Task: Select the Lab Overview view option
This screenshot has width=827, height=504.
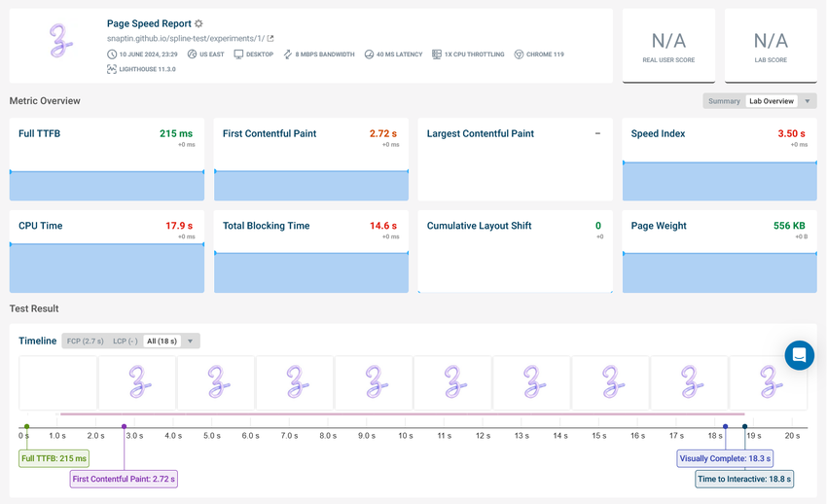Action: [771, 101]
